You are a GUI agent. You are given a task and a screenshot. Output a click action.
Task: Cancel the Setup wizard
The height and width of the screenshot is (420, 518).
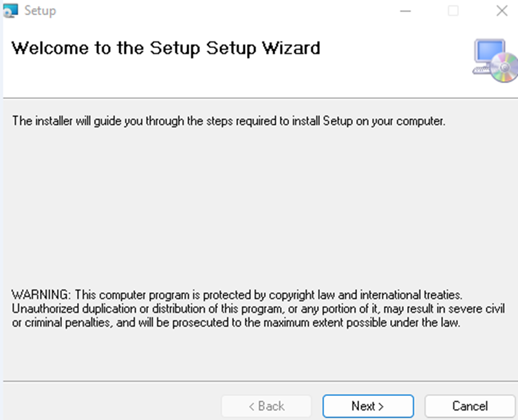tap(470, 406)
